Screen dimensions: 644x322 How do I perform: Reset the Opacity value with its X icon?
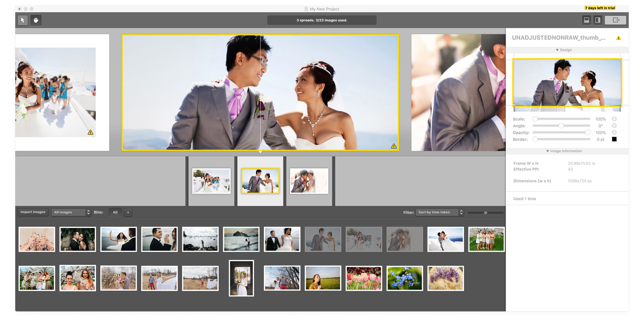614,132
